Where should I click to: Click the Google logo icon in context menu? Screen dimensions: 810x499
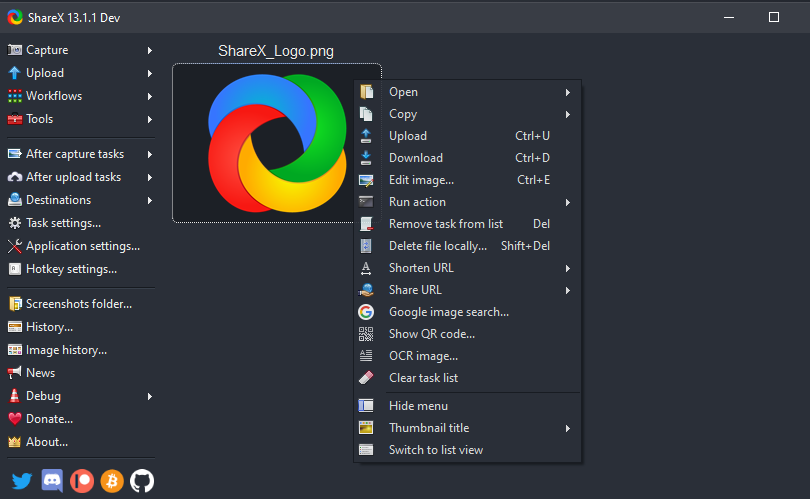click(366, 312)
